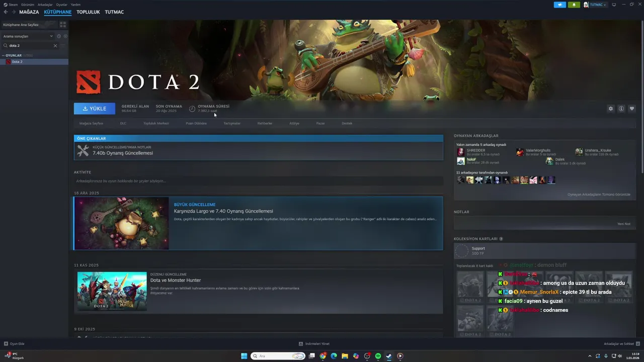Open the Oyunlar menu
This screenshot has height=362, width=644.
(x=61, y=5)
